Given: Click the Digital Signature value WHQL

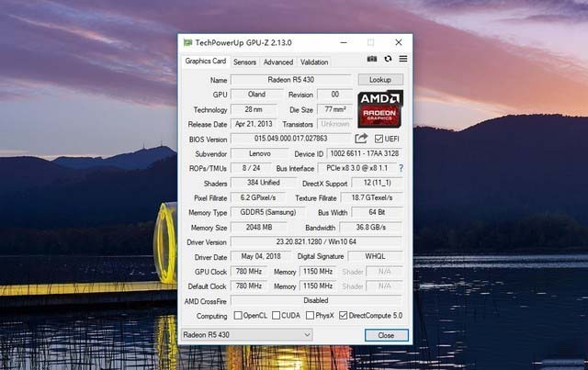Looking at the screenshot, I should pyautogui.click(x=376, y=256).
